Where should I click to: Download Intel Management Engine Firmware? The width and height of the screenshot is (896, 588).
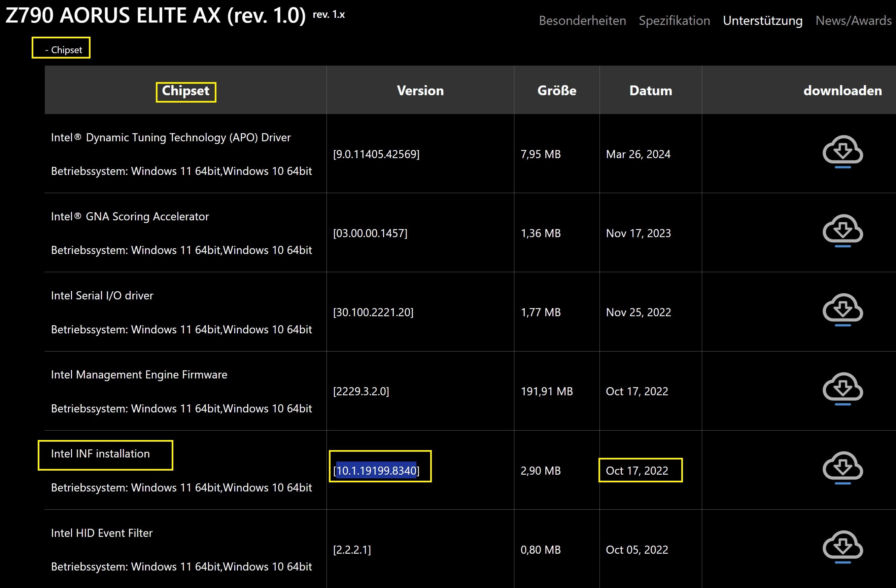tap(842, 388)
